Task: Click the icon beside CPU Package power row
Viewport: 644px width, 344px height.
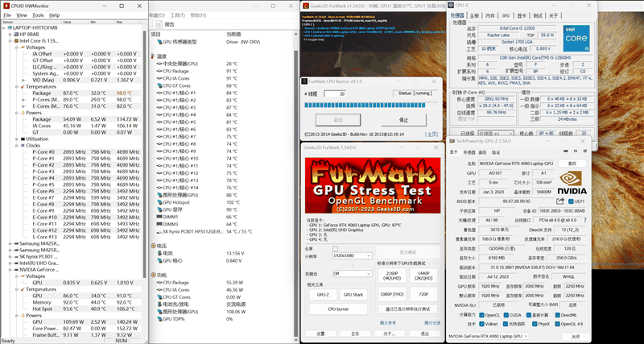Action: point(159,282)
